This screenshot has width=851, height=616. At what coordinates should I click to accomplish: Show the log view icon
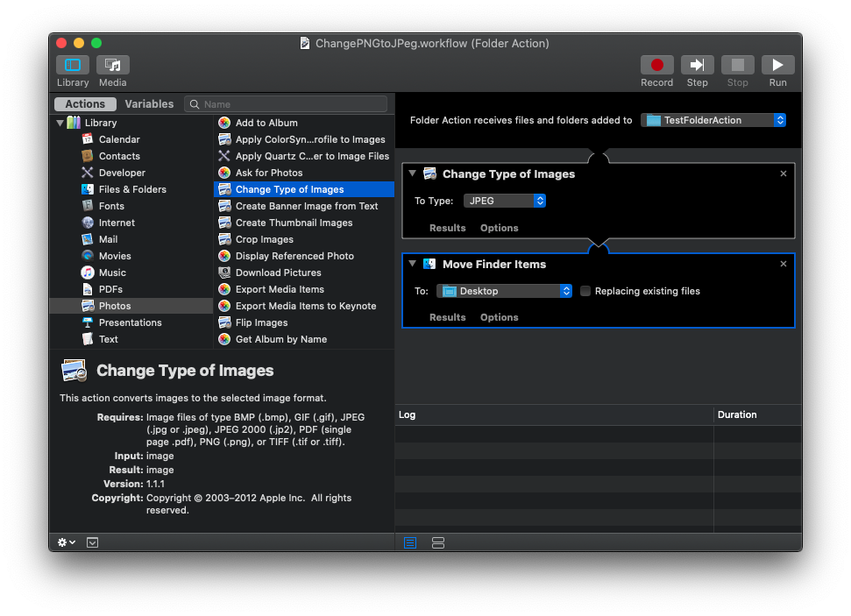coord(410,543)
